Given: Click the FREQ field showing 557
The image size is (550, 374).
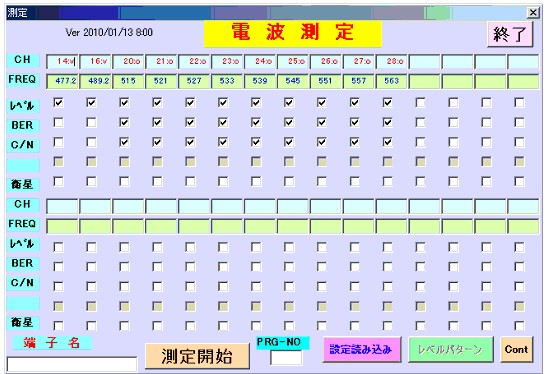Looking at the screenshot, I should pos(359,81).
